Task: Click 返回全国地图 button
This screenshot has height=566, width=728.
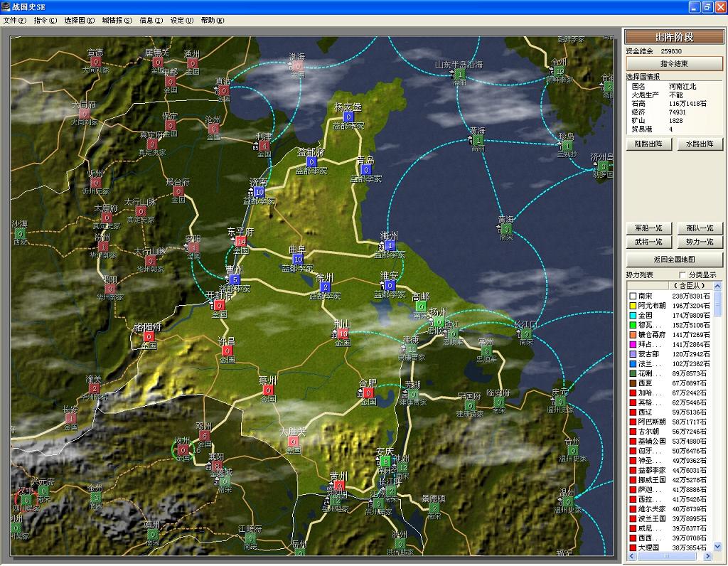Action: (674, 260)
